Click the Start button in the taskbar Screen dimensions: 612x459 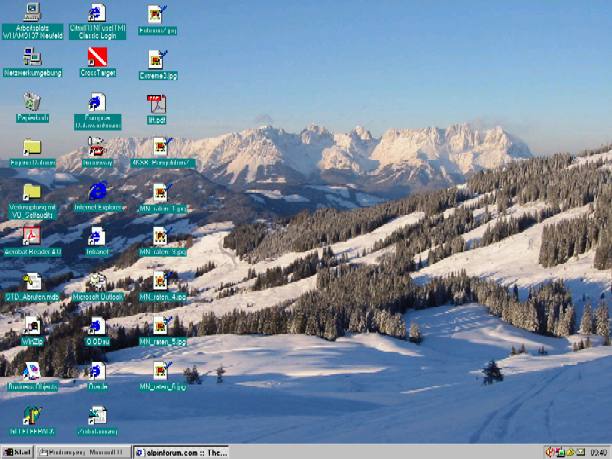(x=17, y=452)
